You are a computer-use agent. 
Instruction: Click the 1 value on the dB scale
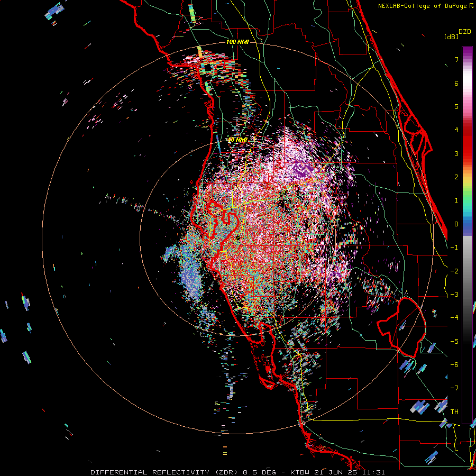tap(456, 200)
